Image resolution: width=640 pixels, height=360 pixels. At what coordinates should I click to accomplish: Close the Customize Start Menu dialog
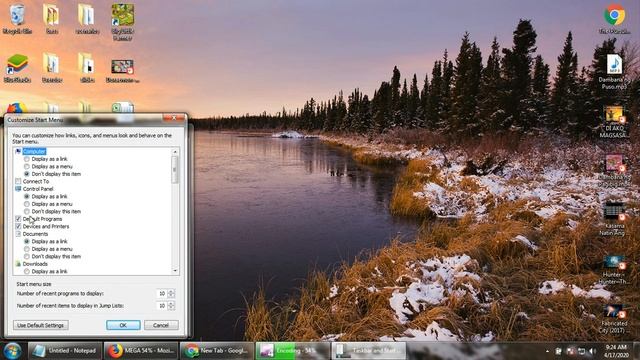pyautogui.click(x=174, y=118)
